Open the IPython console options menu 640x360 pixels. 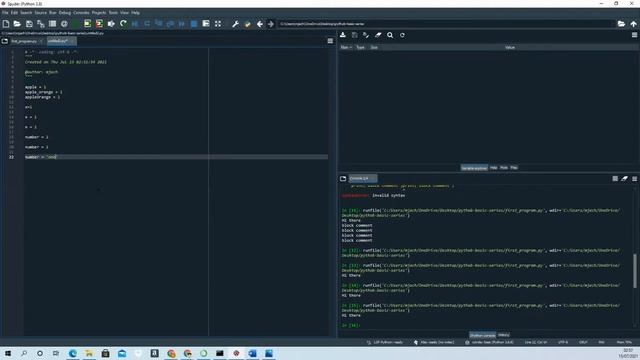pos(634,178)
